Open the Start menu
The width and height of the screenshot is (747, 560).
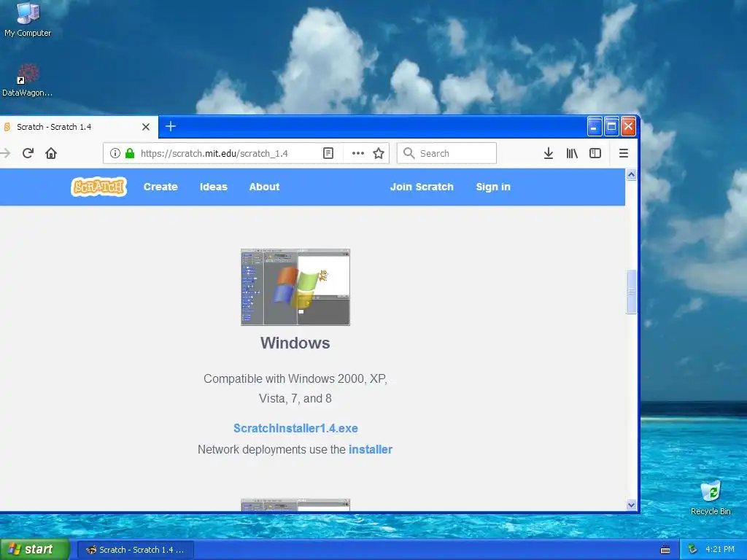35,550
